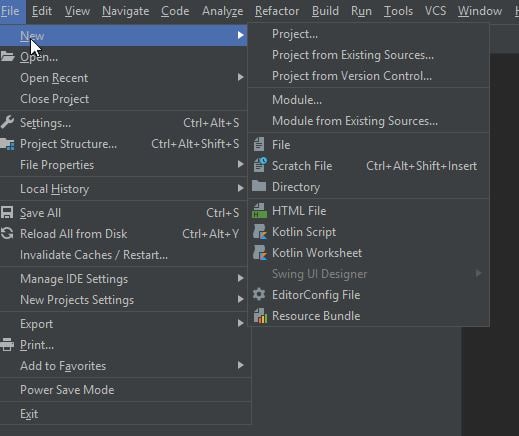Click the HTML File icon
519x436 pixels.
click(x=260, y=211)
